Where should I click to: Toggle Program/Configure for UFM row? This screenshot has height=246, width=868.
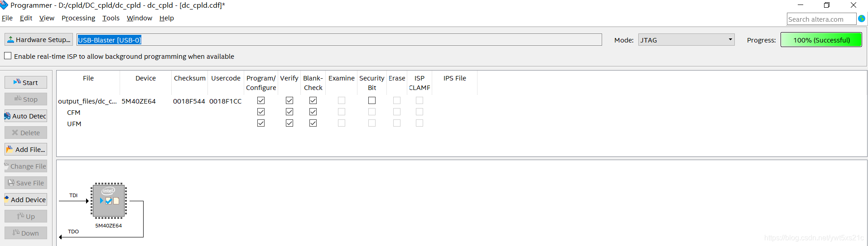coord(261,123)
